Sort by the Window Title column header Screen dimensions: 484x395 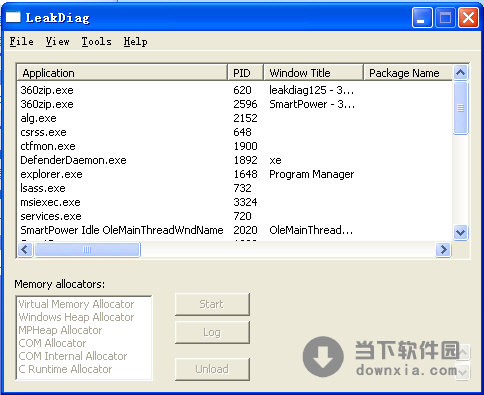[x=313, y=73]
